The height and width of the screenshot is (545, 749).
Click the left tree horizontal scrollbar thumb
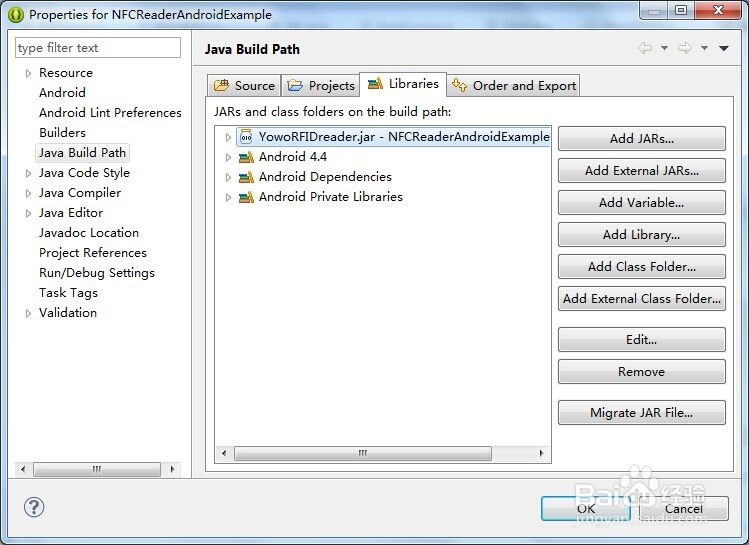point(97,470)
